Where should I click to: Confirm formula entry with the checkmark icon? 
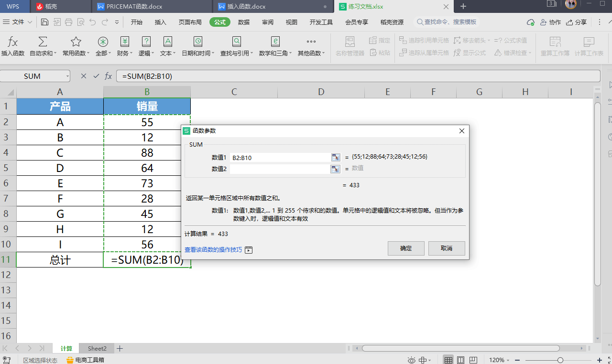96,76
